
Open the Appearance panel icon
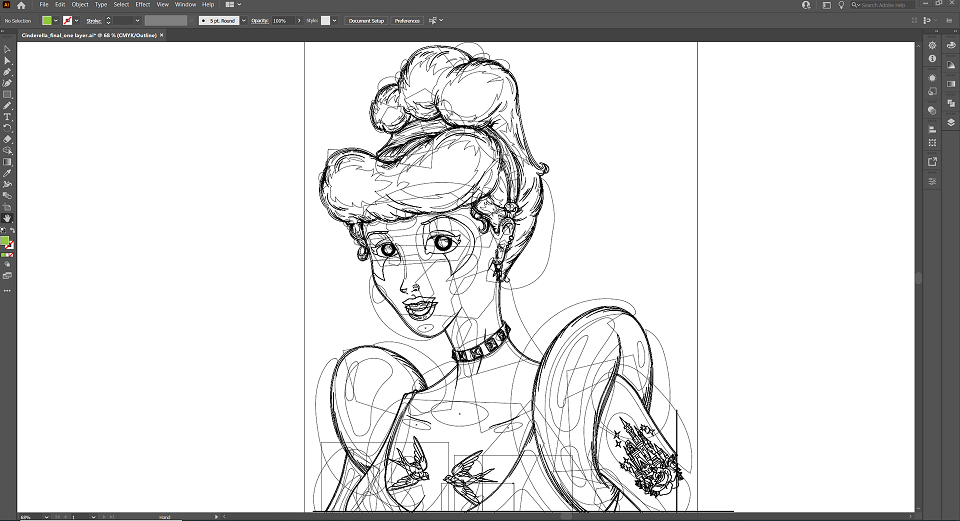(x=932, y=78)
